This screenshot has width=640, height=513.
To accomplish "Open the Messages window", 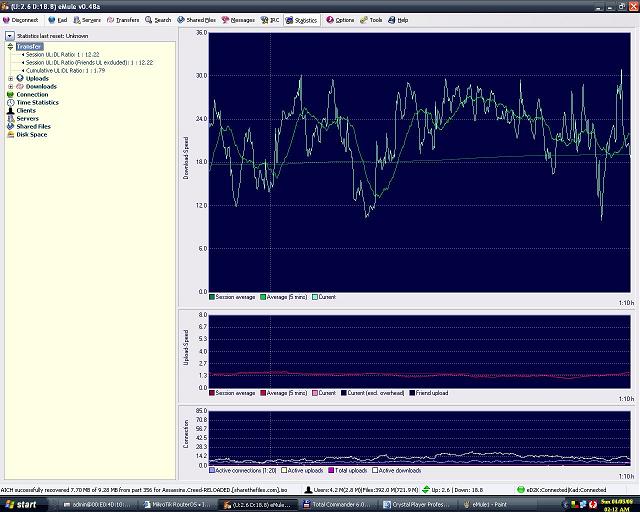I will pos(239,19).
